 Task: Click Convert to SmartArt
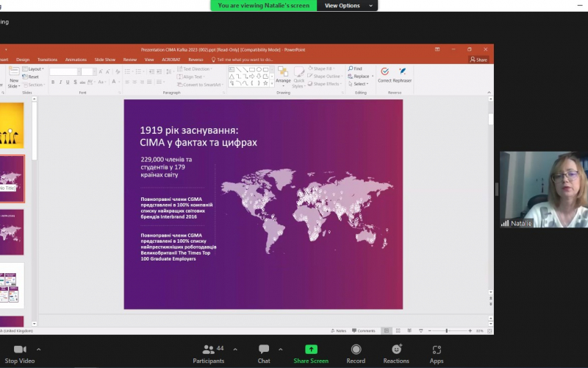coord(200,85)
